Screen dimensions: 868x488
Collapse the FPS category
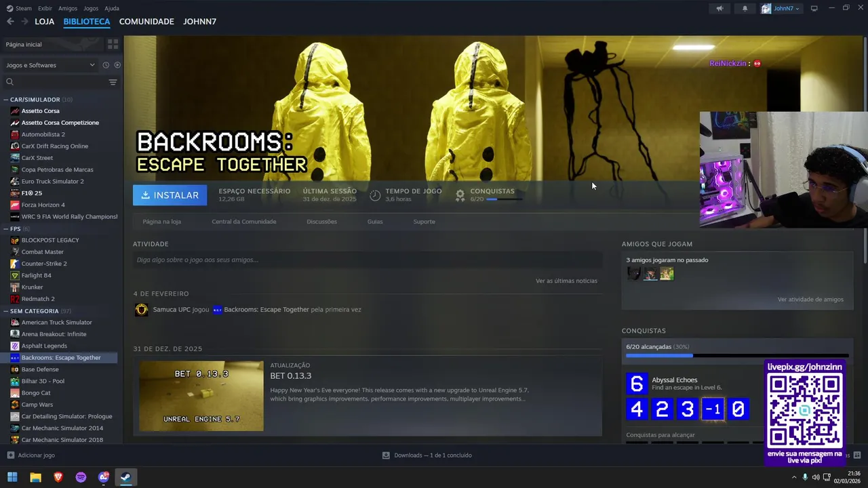pos(5,229)
